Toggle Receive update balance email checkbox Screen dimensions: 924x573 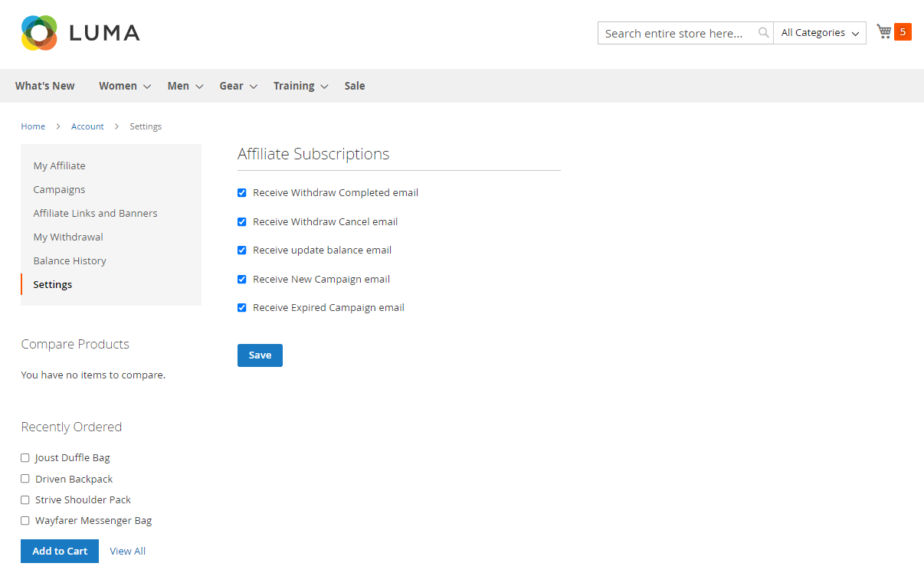[242, 250]
